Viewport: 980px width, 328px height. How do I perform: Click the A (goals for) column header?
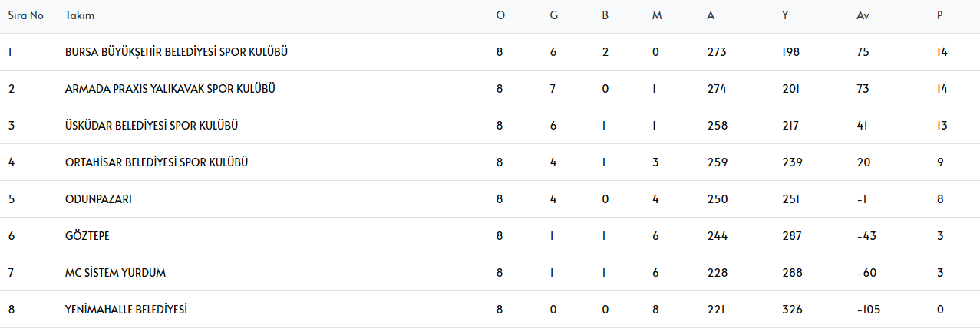pyautogui.click(x=711, y=16)
